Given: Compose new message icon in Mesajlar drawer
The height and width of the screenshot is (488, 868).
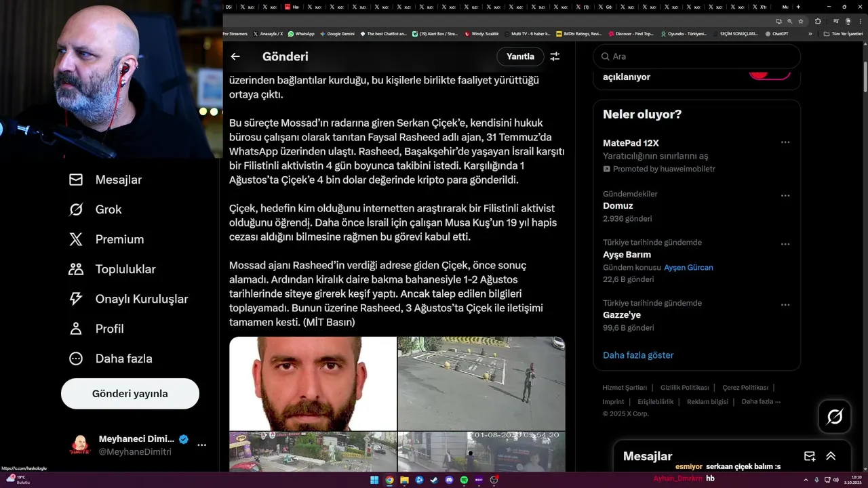Looking at the screenshot, I should (809, 456).
